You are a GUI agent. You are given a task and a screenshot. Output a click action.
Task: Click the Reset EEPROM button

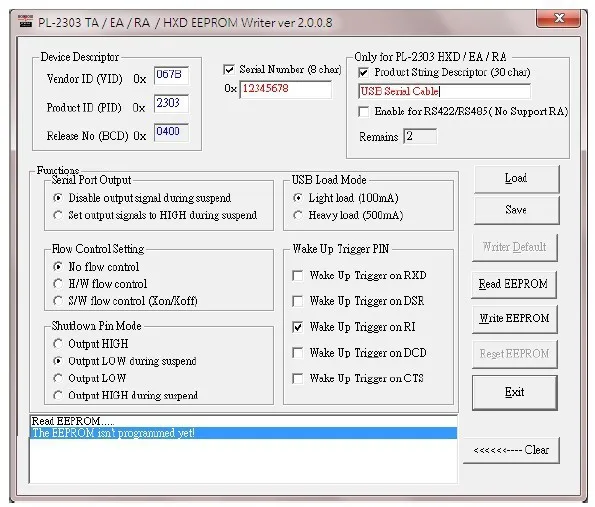coord(515,354)
